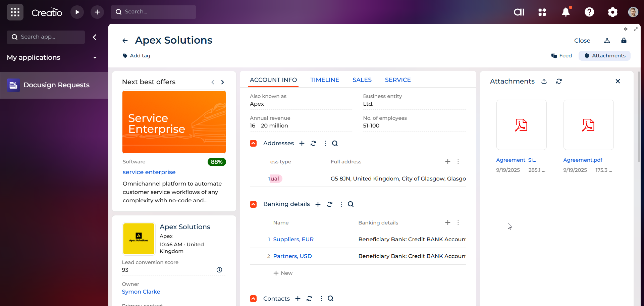Image resolution: width=644 pixels, height=306 pixels.
Task: Switch to SALES tab
Action: [362, 80]
